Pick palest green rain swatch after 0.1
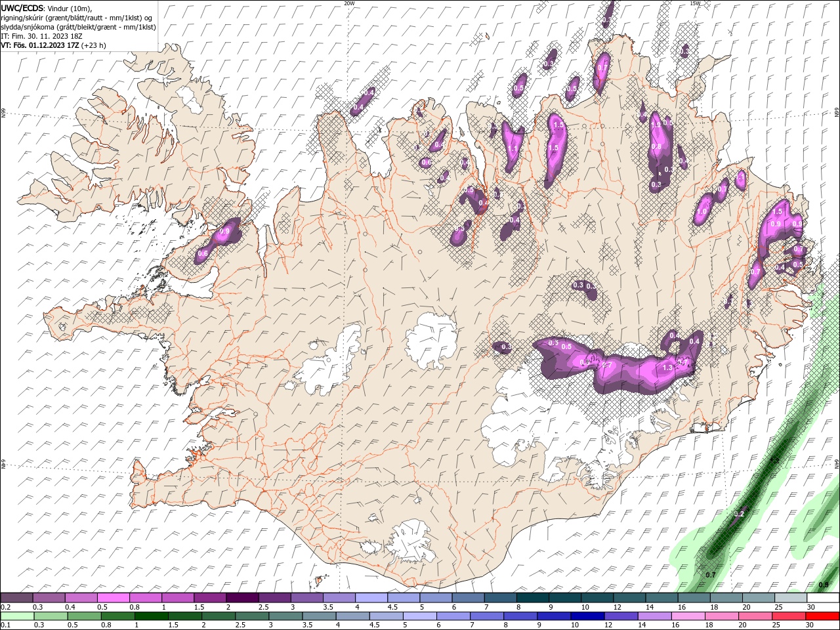The width and height of the screenshot is (840, 630). [x=16, y=616]
